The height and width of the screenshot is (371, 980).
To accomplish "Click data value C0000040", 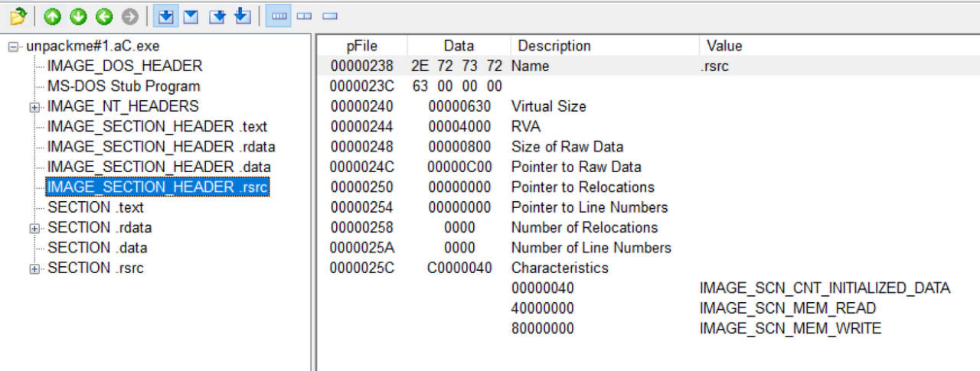I will pos(459,268).
